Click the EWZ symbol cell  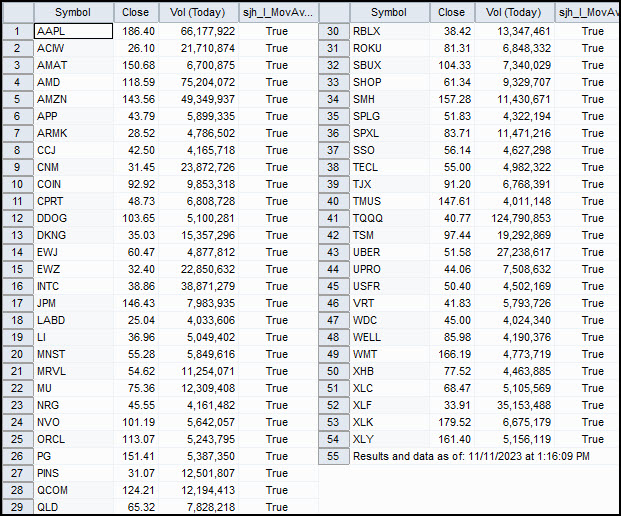pos(74,269)
